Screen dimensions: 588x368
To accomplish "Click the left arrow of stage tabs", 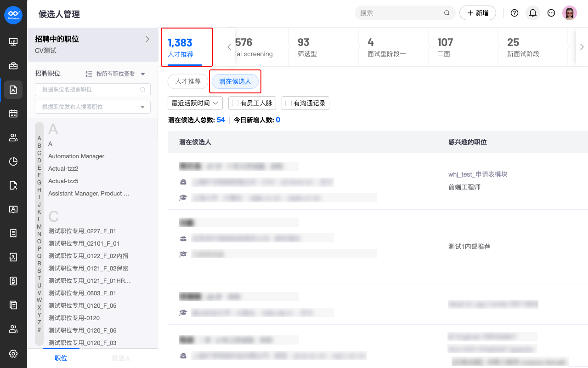I will coord(229,47).
